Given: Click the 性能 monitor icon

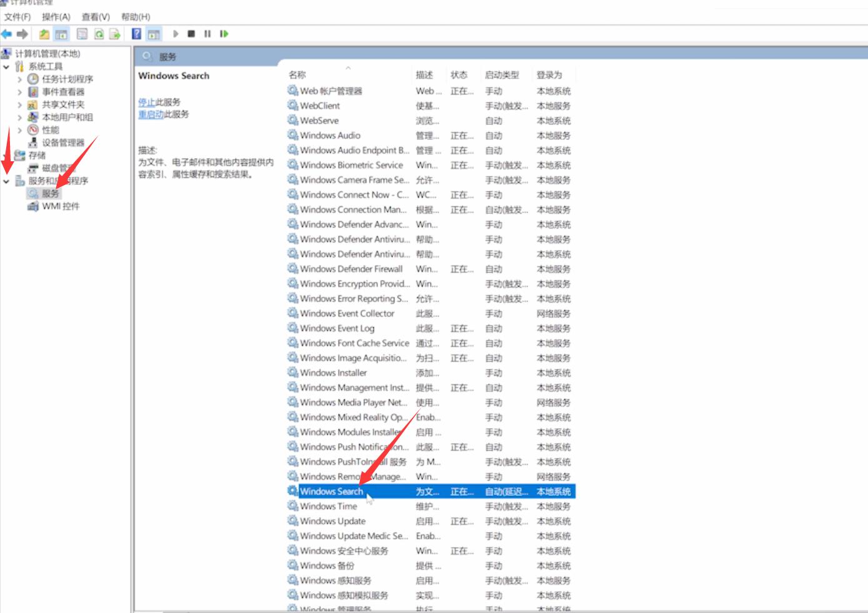Looking at the screenshot, I should tap(33, 130).
